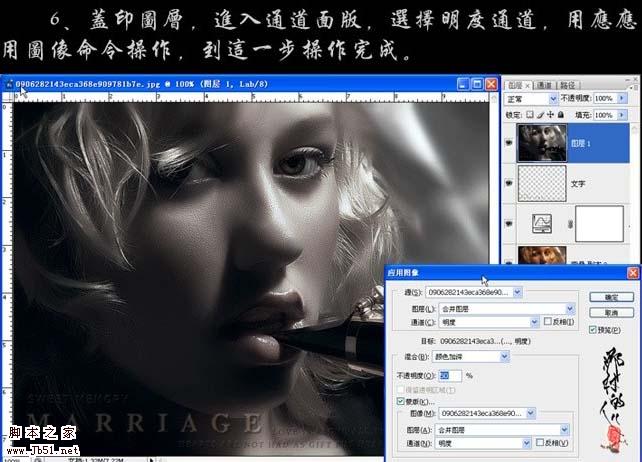Check the 反相(I) invert checkbox
The height and width of the screenshot is (462, 642).
point(547,322)
